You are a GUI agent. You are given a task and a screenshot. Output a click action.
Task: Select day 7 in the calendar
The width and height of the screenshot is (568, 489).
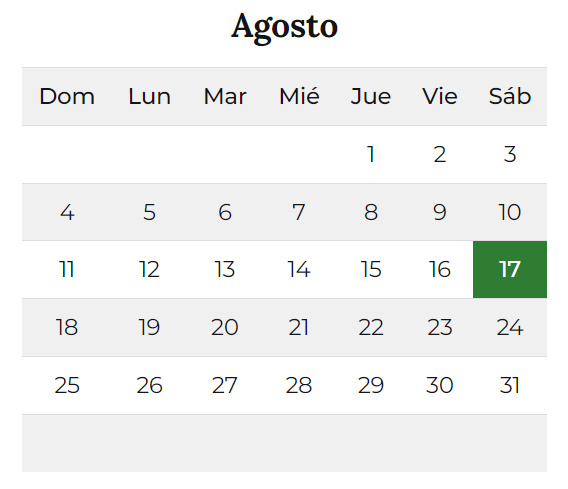tap(299, 212)
